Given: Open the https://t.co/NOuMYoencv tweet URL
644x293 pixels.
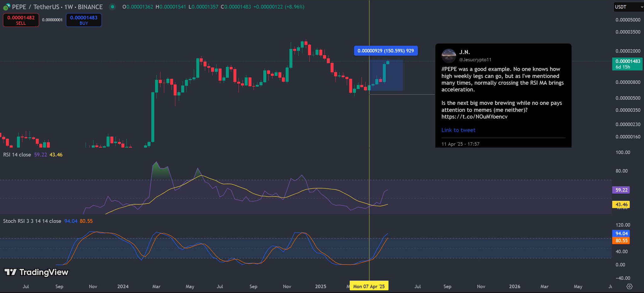Looking at the screenshot, I should (x=475, y=117).
